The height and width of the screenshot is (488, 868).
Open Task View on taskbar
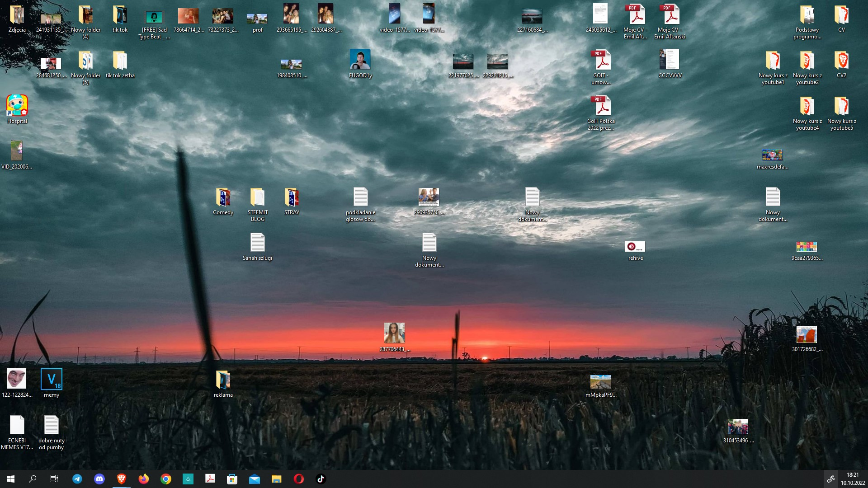[54, 479]
